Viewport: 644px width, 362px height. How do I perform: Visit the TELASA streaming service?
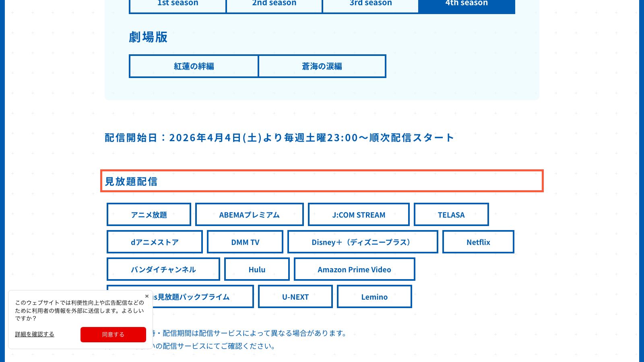[451, 214]
